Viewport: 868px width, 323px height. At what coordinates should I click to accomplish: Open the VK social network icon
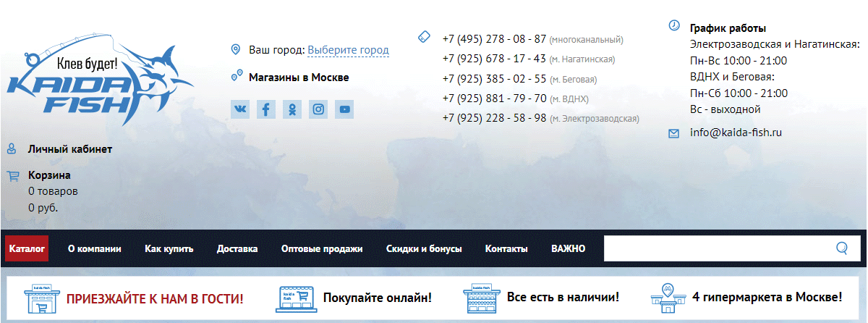[240, 109]
